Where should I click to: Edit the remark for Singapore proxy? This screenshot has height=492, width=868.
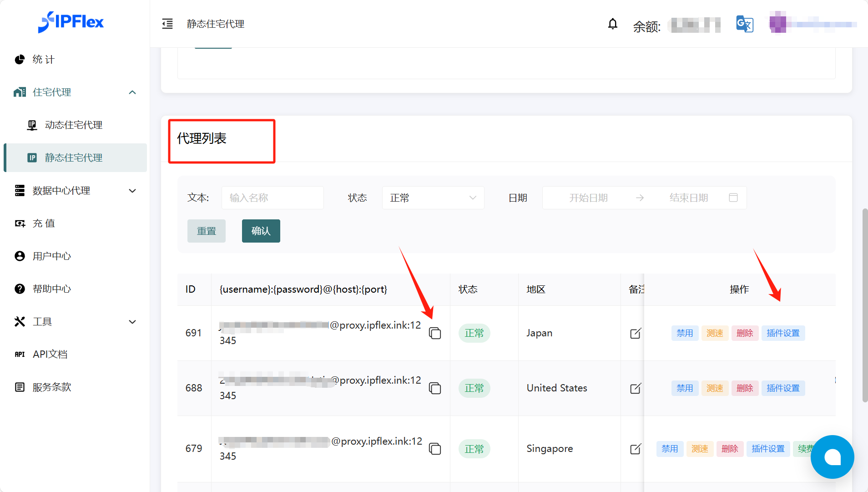click(636, 449)
